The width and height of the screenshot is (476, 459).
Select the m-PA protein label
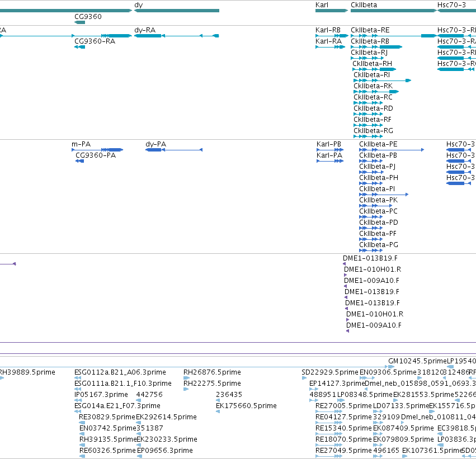coord(81,144)
